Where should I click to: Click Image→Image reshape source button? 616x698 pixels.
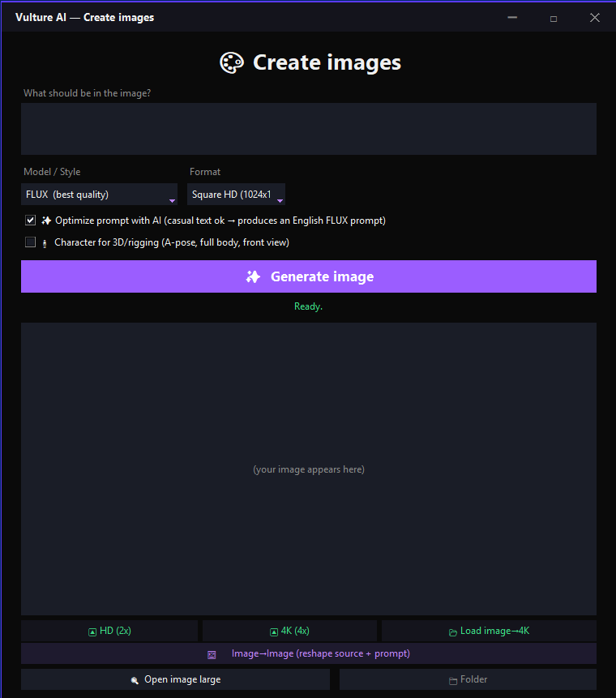click(x=309, y=653)
